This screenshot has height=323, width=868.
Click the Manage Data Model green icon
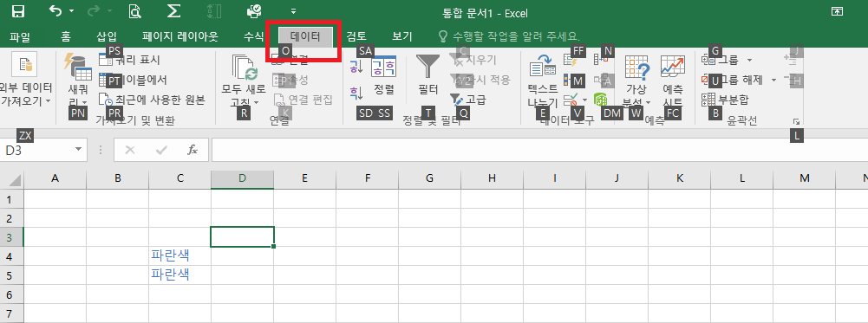click(x=601, y=100)
